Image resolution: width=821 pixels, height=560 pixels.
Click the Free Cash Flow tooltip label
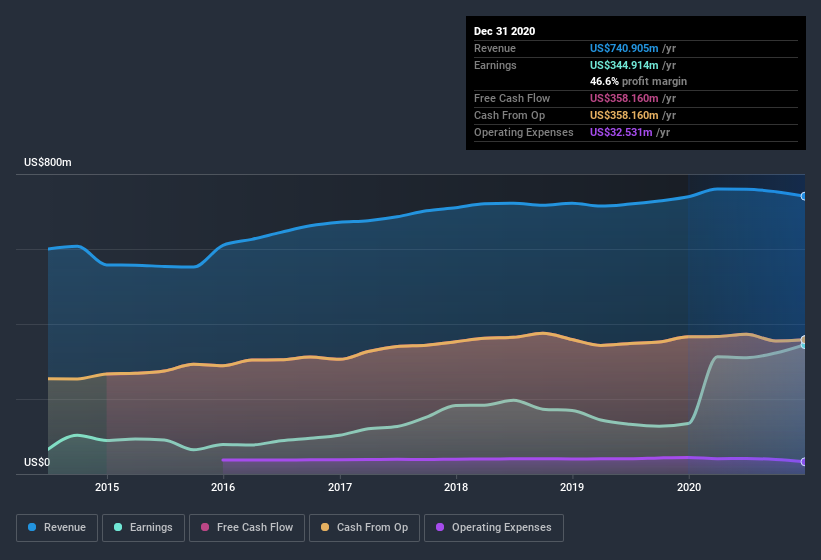coord(512,98)
